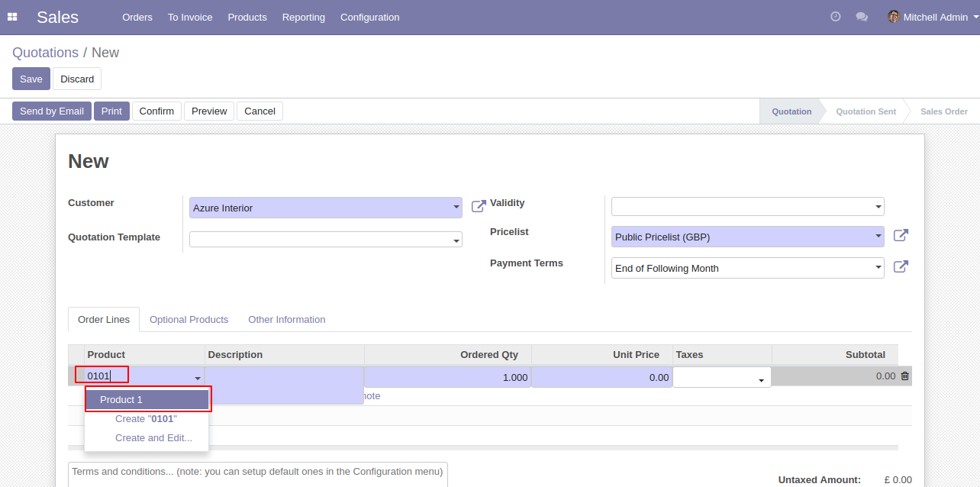Open the To Invoice menu
980x487 pixels.
190,17
